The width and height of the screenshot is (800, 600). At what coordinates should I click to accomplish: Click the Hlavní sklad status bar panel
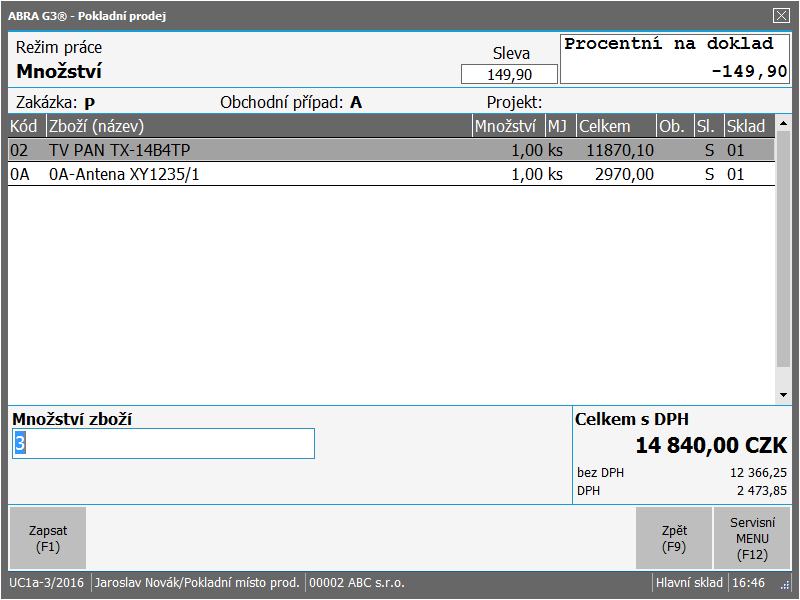pos(688,582)
